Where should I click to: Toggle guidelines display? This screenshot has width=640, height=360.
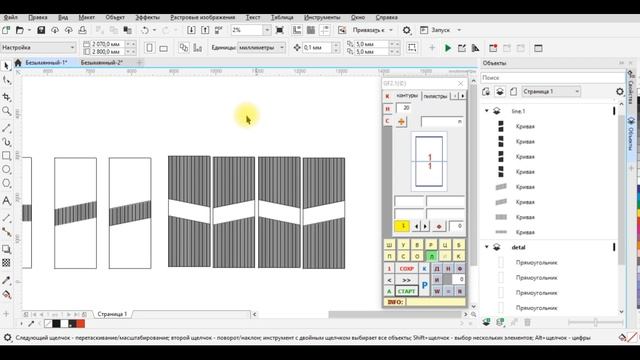(324, 30)
